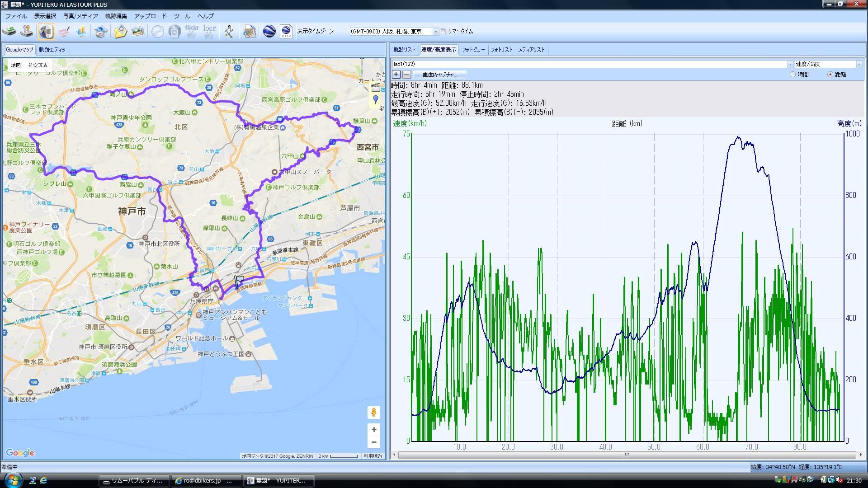This screenshot has height=488, width=868.
Task: Click the running person icon
Action: 229,32
